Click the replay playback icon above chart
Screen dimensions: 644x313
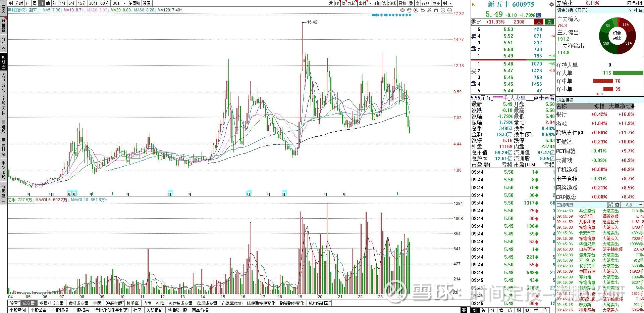coord(416,10)
